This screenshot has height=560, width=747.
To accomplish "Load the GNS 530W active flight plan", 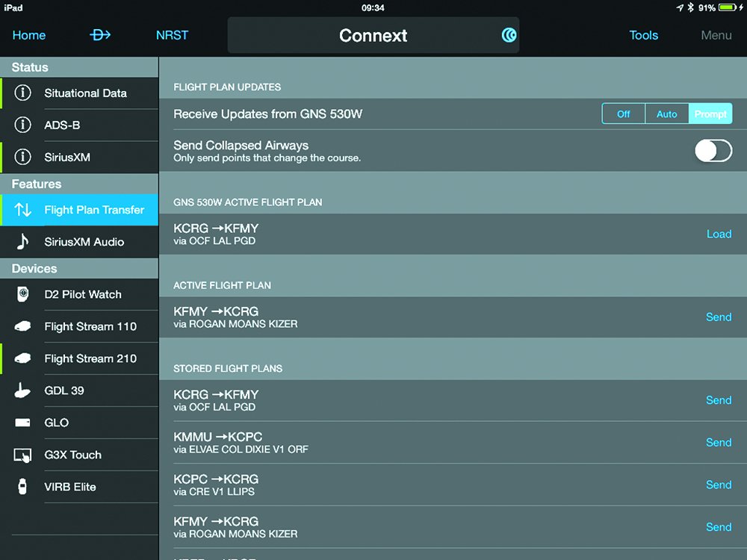I will [x=719, y=234].
